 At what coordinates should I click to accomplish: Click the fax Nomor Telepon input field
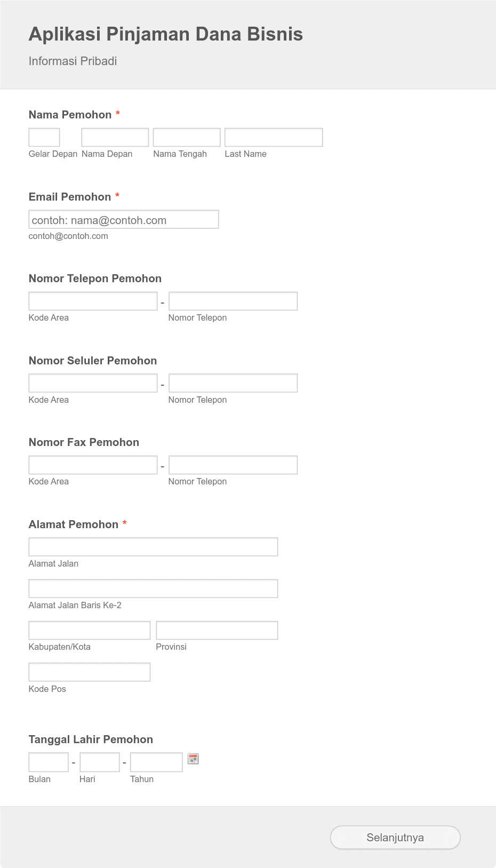tap(233, 464)
